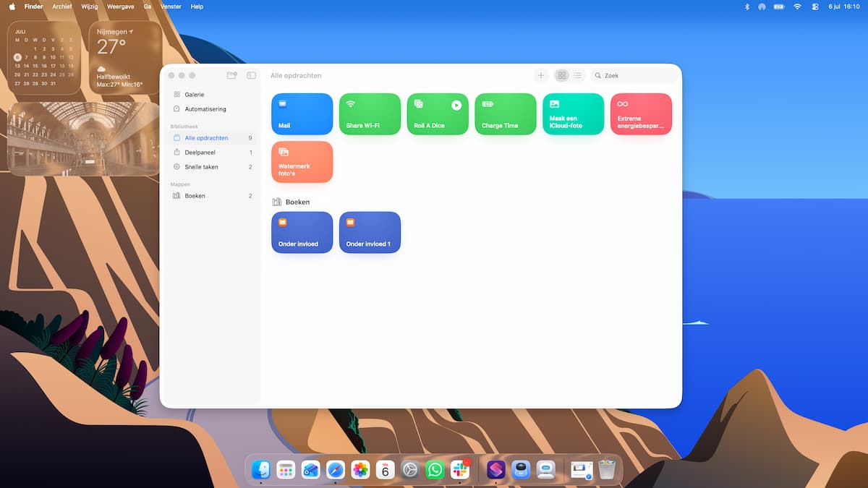The image size is (868, 488).
Task: Open the Mail shortcut card
Action: click(x=302, y=114)
